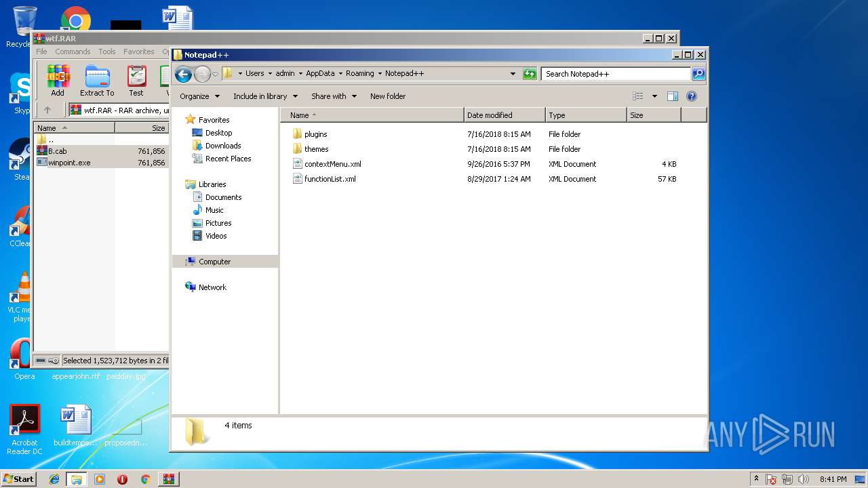Sort by Name column in Explorer

[372, 115]
